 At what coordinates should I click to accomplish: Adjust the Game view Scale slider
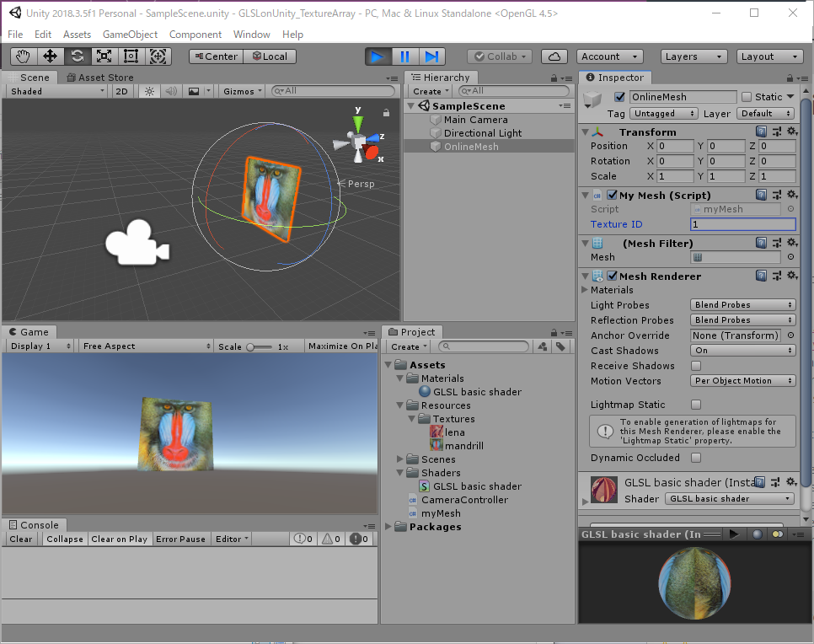[260, 346]
